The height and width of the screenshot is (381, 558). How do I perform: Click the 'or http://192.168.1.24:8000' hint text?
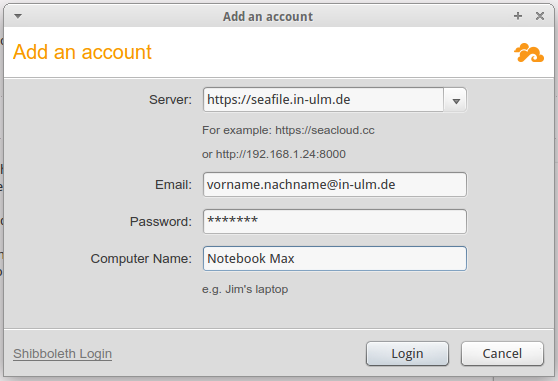[x=274, y=154]
